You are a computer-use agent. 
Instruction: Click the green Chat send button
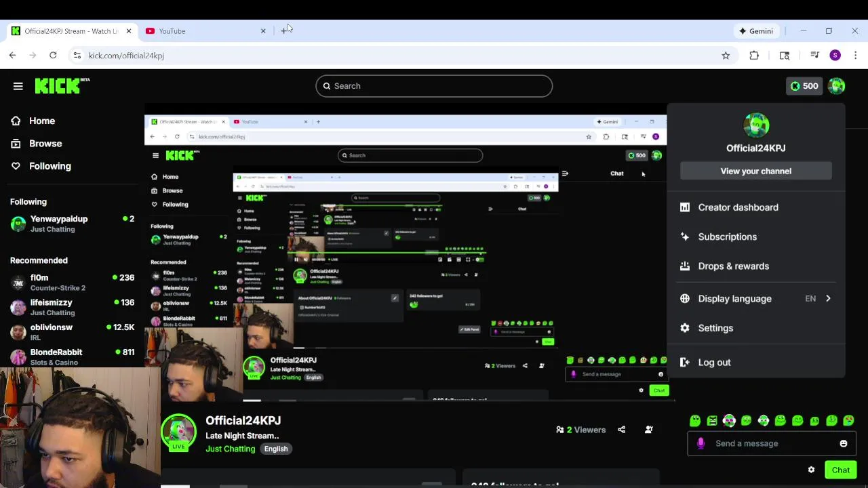(841, 470)
